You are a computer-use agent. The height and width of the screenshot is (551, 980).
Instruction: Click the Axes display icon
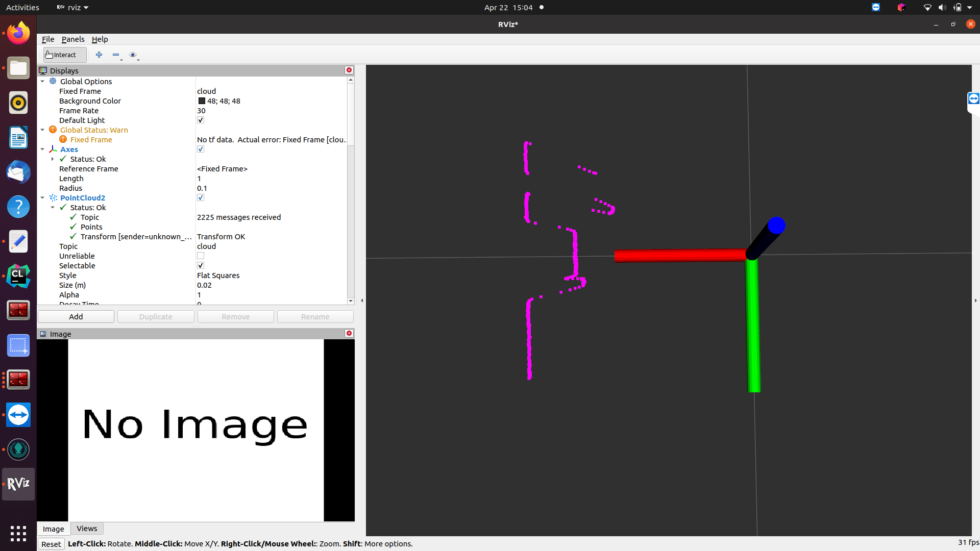[x=53, y=149]
